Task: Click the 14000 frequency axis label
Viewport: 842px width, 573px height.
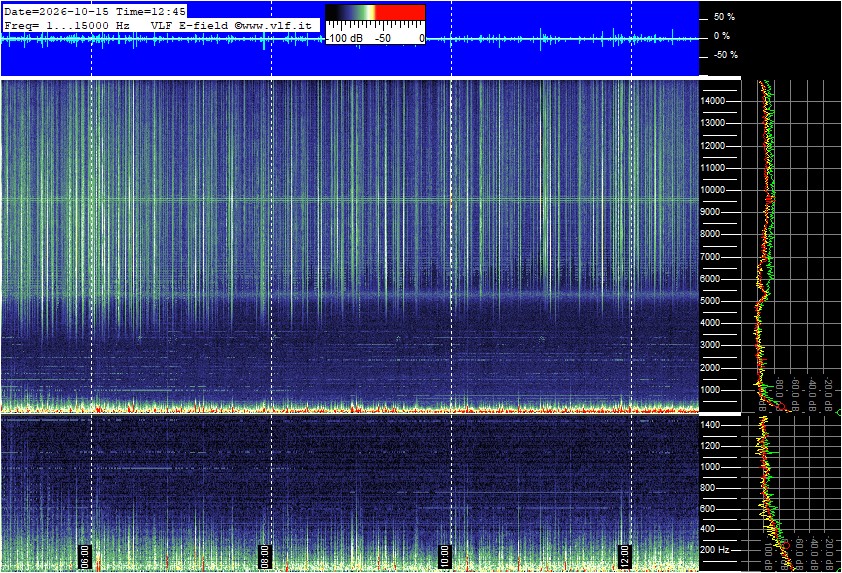Action: tap(712, 101)
